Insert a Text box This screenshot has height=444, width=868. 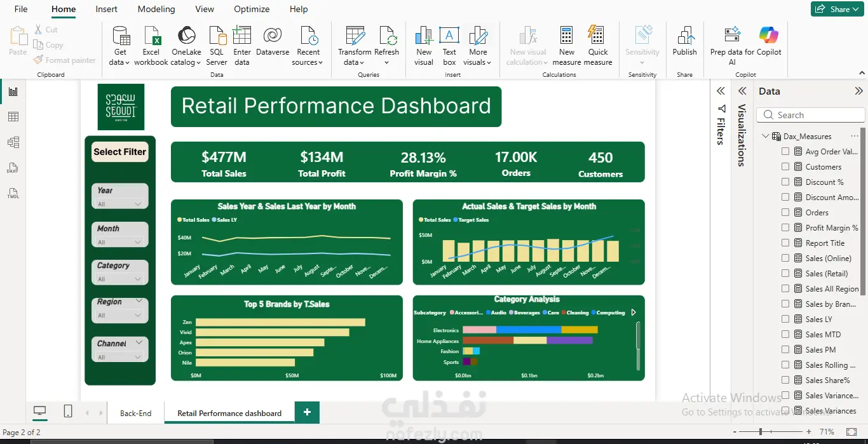[x=449, y=46]
